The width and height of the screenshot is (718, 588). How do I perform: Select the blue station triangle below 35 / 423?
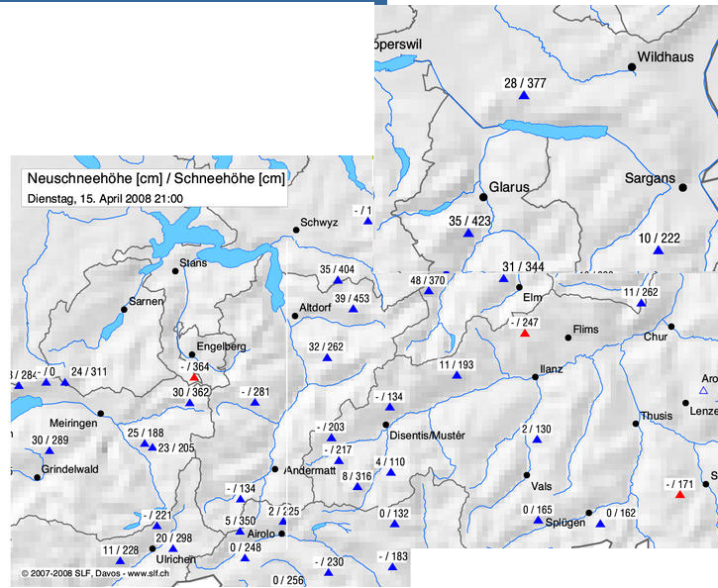tap(468, 233)
